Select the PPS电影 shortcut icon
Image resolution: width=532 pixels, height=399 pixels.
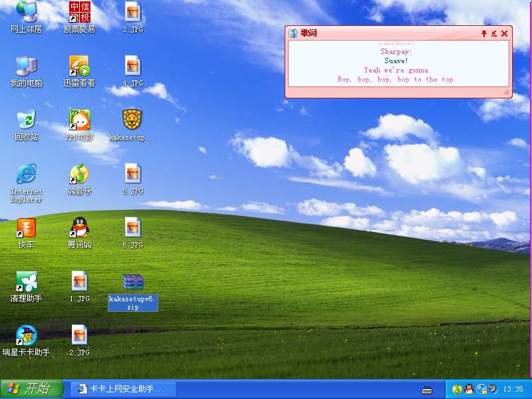[x=79, y=120]
